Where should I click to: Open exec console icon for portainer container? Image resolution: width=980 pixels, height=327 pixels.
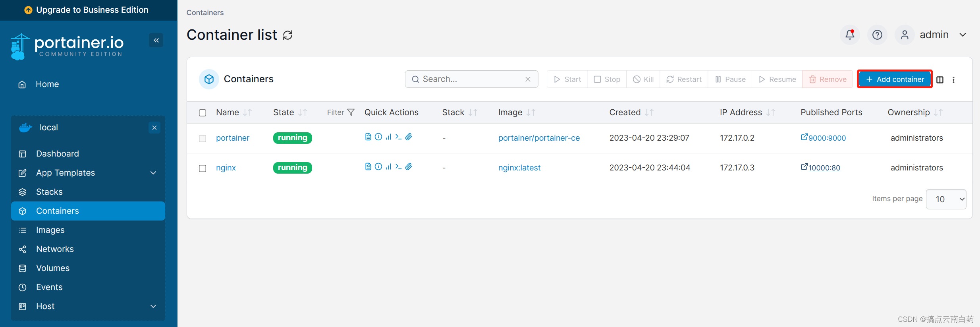(398, 137)
